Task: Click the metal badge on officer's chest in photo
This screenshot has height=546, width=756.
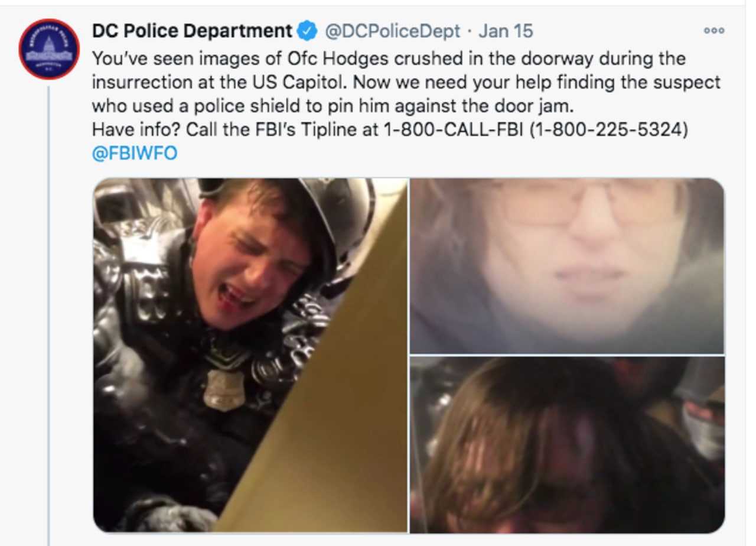Action: [224, 389]
